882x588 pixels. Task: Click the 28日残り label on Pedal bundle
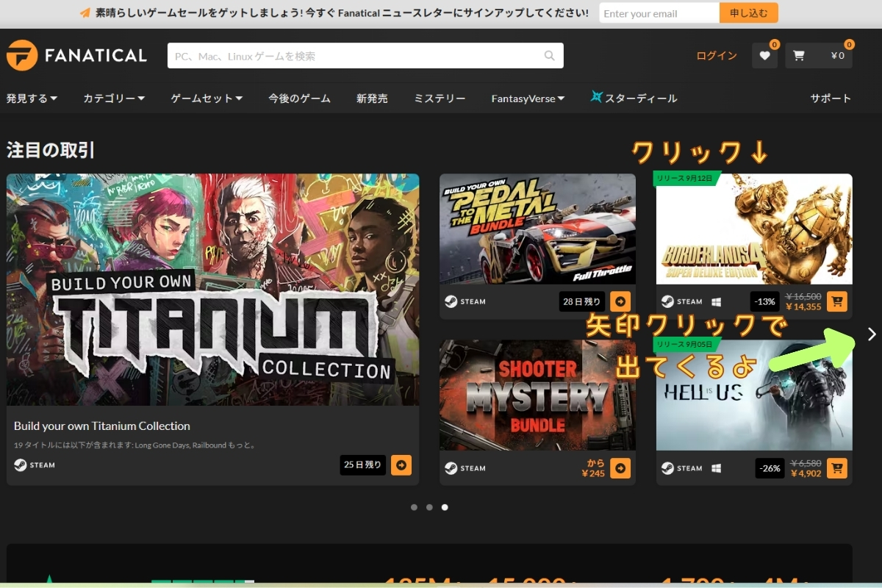582,301
